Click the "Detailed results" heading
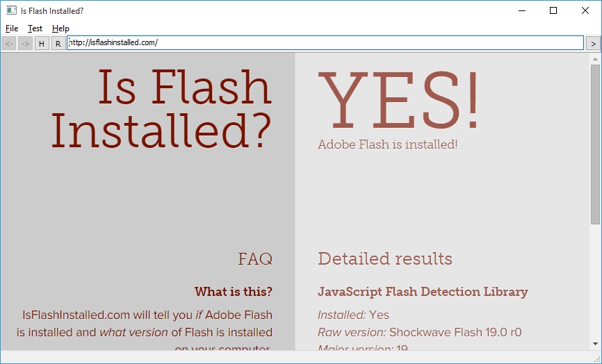Viewport: 602px width, 364px height. [385, 259]
